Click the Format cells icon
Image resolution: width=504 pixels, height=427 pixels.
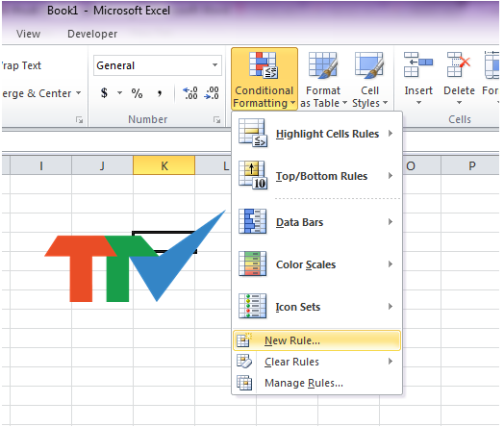click(491, 64)
